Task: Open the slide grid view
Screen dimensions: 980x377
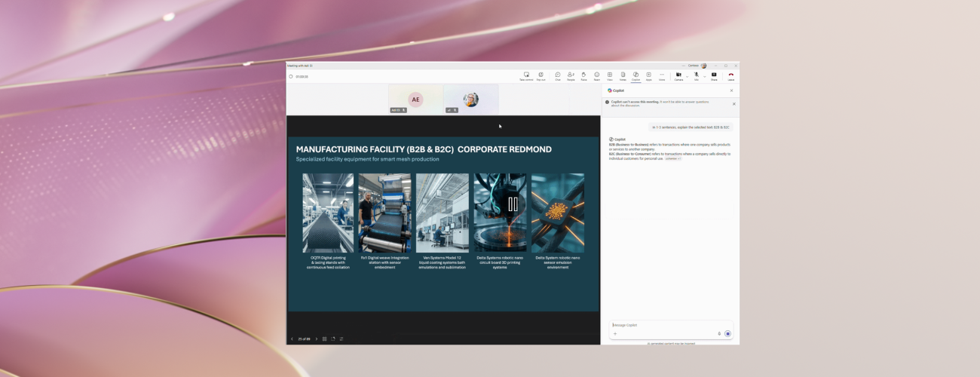Action: click(x=325, y=339)
